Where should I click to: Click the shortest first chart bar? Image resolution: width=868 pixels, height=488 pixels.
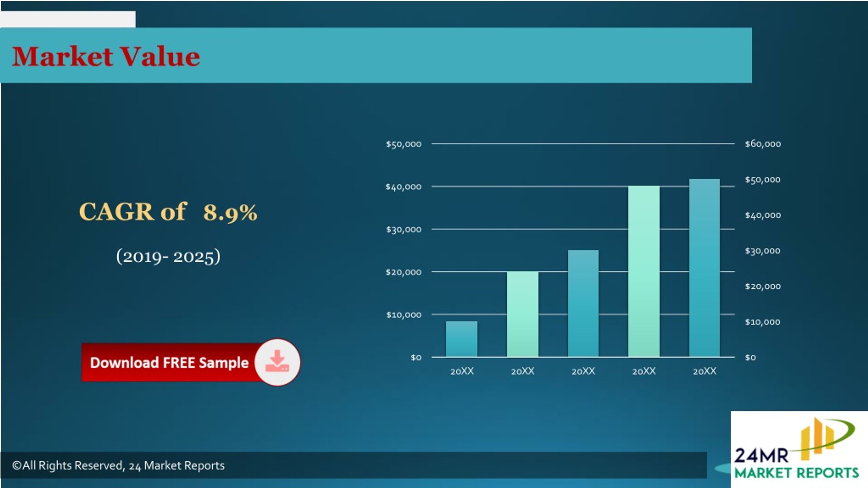(461, 339)
